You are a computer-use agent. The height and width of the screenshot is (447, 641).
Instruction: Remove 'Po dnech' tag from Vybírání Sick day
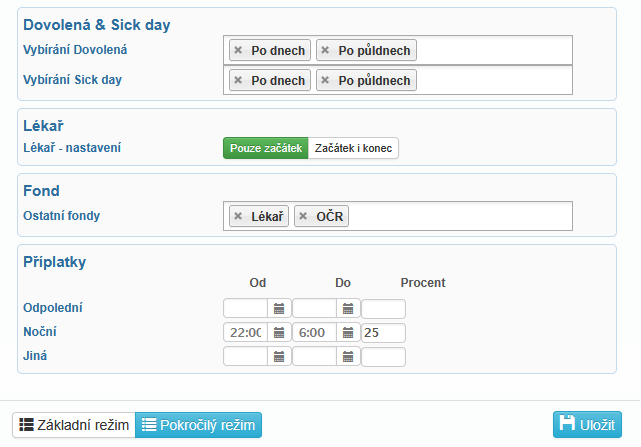click(x=238, y=80)
